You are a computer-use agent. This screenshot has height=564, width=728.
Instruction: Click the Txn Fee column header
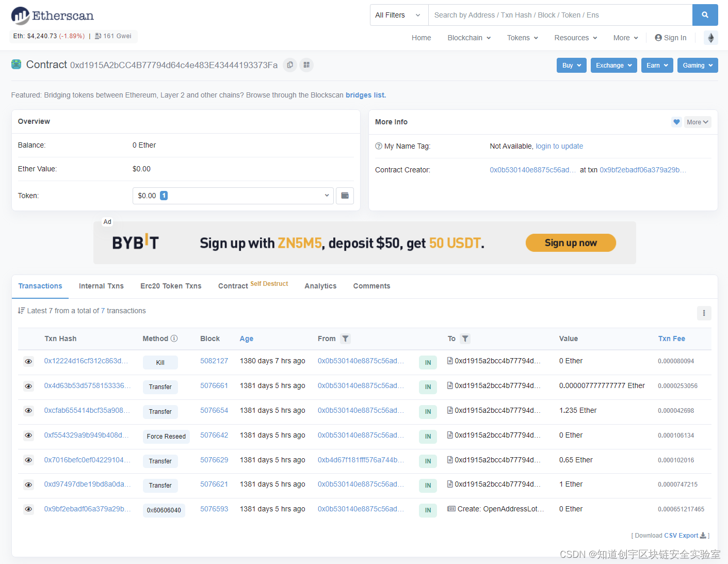671,339
